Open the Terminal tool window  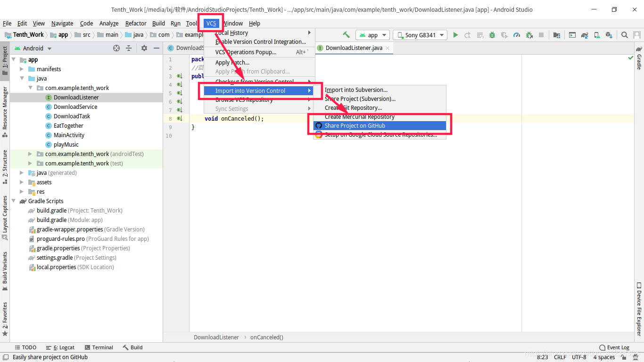click(x=99, y=347)
